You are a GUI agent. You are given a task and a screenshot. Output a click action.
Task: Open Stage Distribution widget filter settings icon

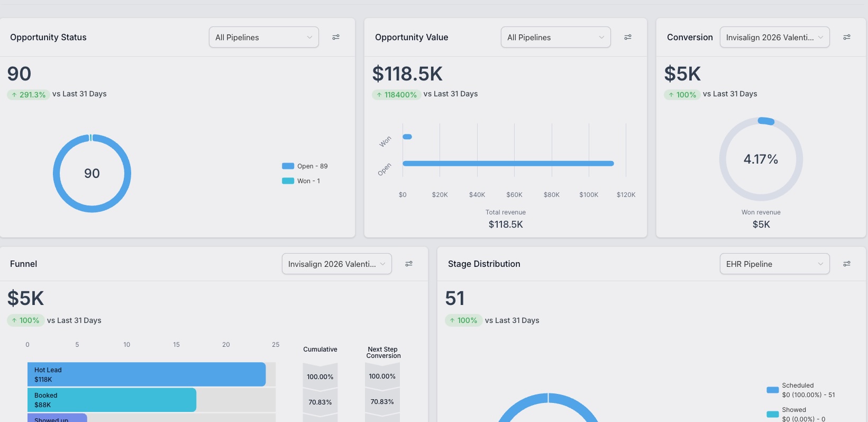point(847,264)
